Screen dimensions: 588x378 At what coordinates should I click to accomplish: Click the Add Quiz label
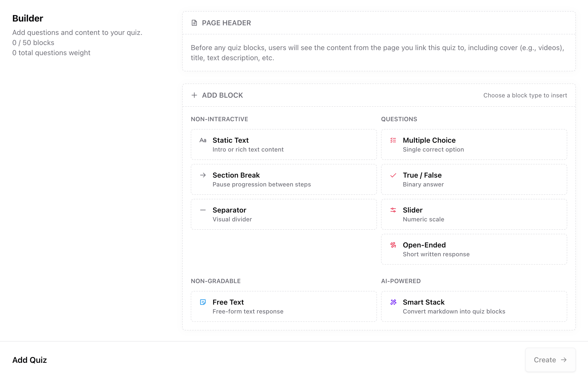[30, 360]
